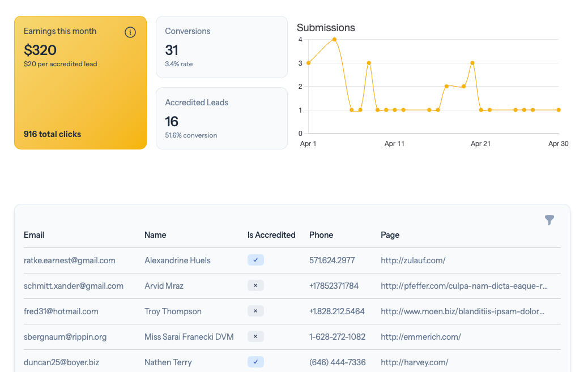Open the http://zulauf.com/ page link

point(413,260)
